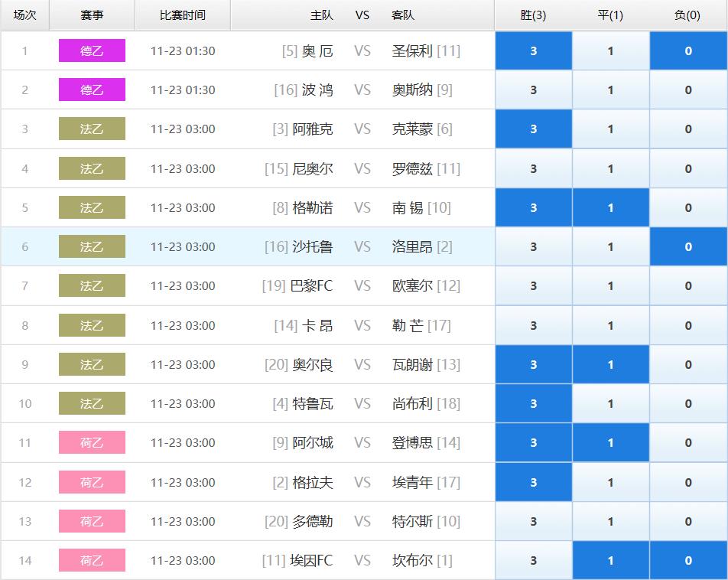
Task: Deselect draw (1) for 阿尔城 vs 登博思
Action: pyautogui.click(x=610, y=442)
